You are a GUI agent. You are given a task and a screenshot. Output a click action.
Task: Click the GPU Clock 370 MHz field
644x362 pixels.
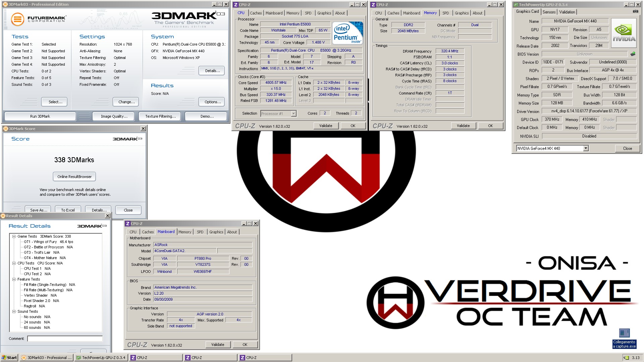[x=552, y=119]
